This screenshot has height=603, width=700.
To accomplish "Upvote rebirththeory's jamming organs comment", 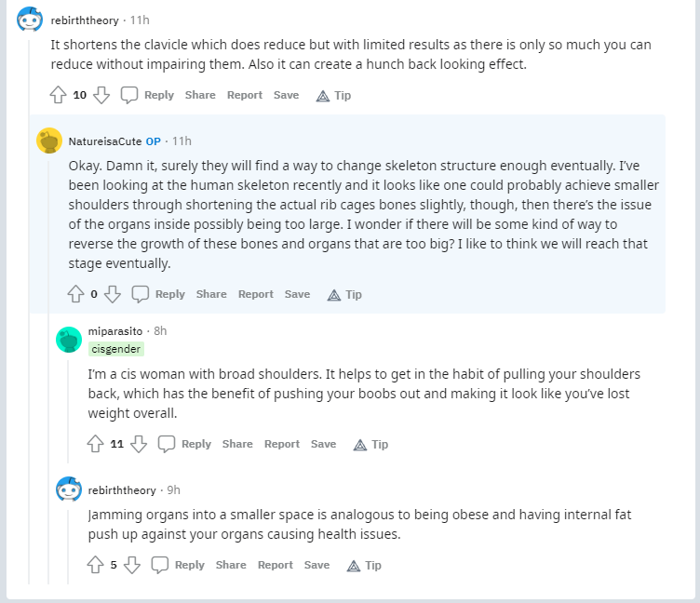I will [x=95, y=565].
